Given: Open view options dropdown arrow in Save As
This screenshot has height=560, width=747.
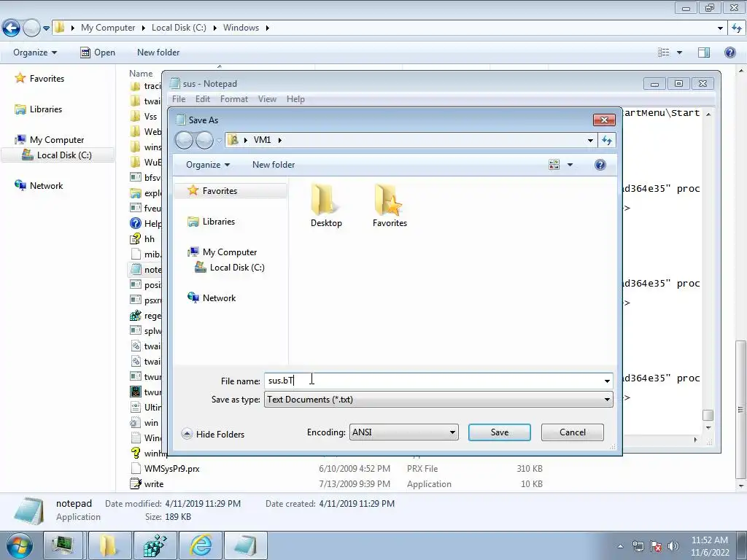Looking at the screenshot, I should [x=570, y=166].
